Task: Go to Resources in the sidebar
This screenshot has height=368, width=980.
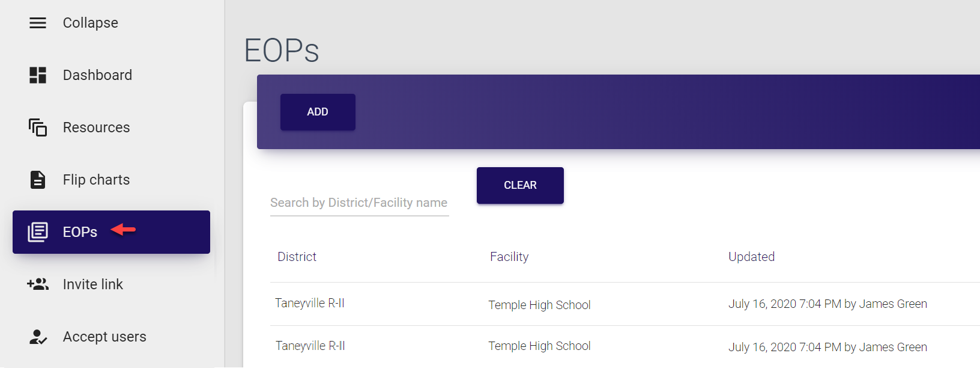Action: click(x=96, y=127)
